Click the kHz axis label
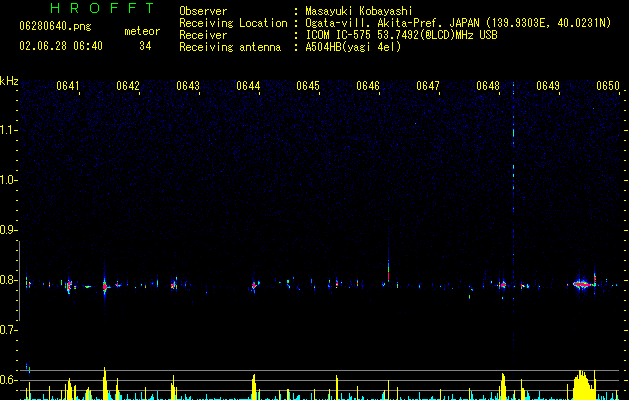The width and height of the screenshot is (629, 400). [x=9, y=81]
